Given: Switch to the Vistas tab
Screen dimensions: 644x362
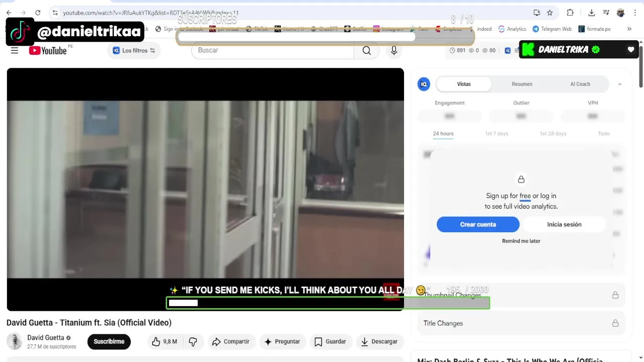Looking at the screenshot, I should click(464, 84).
